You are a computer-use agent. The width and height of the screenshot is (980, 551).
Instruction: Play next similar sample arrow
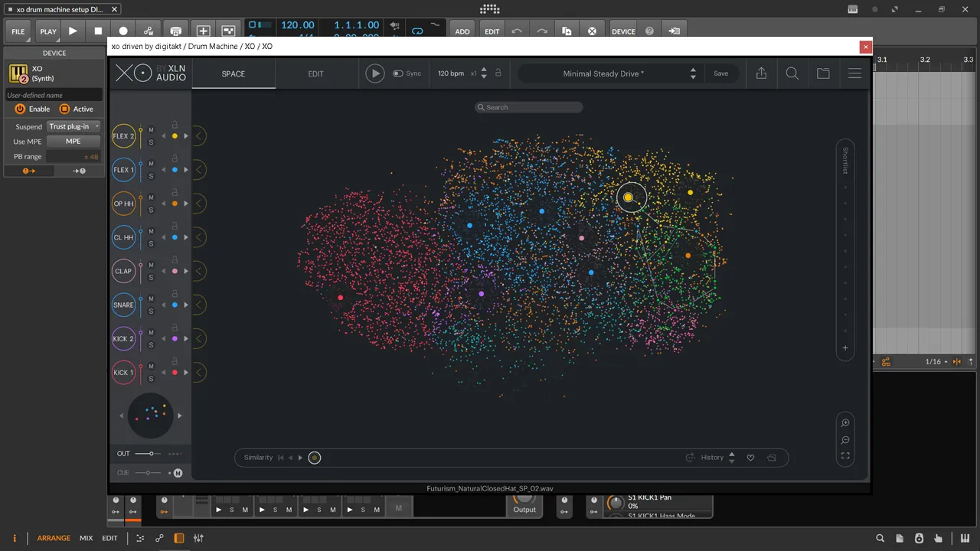(300, 458)
